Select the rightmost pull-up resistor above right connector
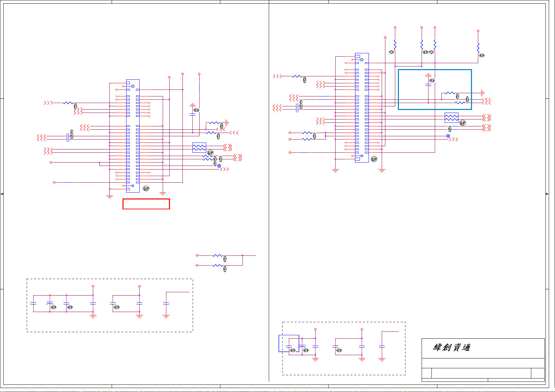 tap(478, 47)
